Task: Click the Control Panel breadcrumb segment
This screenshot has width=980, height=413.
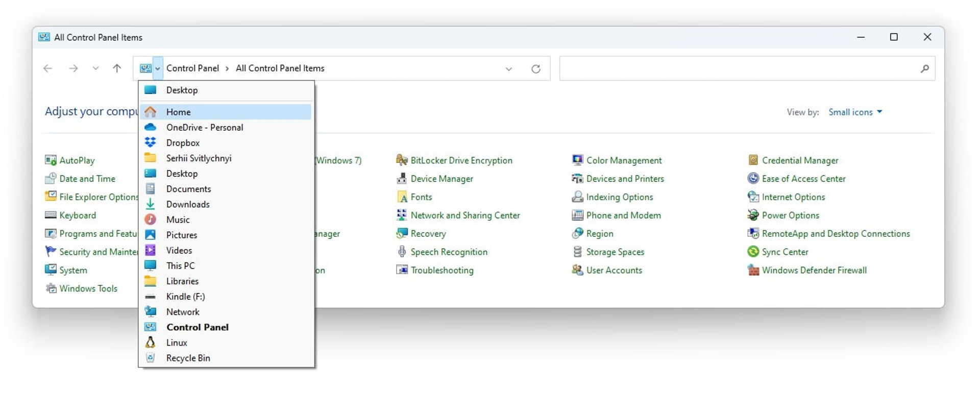Action: [192, 68]
